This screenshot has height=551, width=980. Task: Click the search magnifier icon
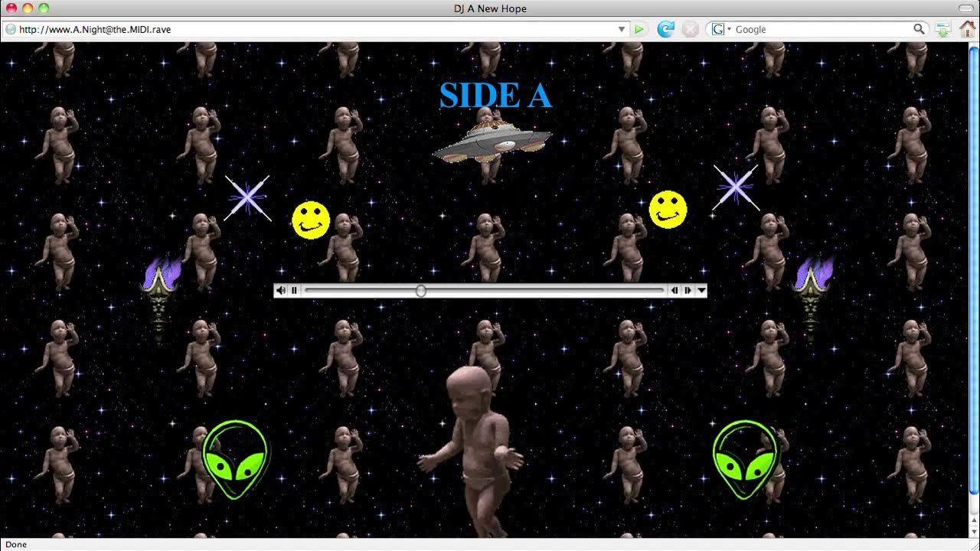point(919,29)
